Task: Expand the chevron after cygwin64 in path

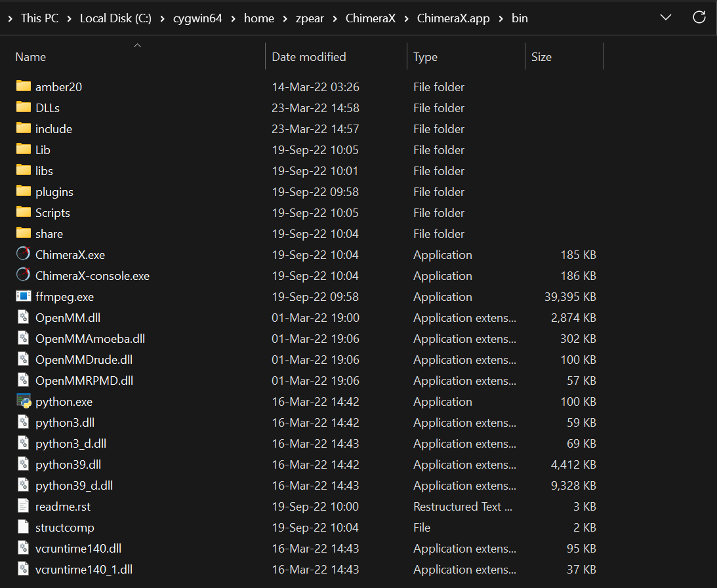Action: click(x=233, y=18)
